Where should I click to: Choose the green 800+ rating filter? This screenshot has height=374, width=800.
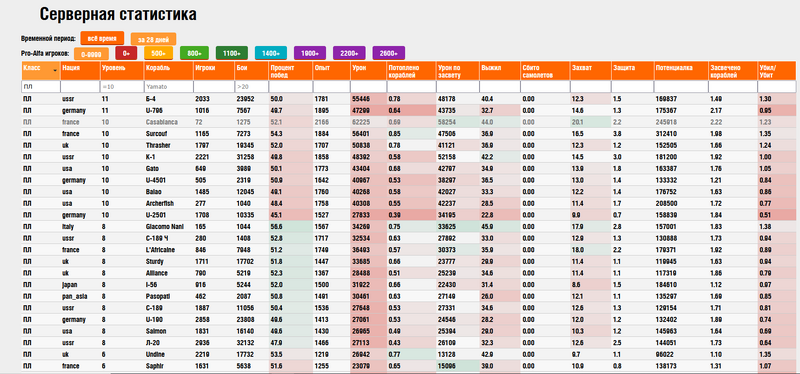194,53
